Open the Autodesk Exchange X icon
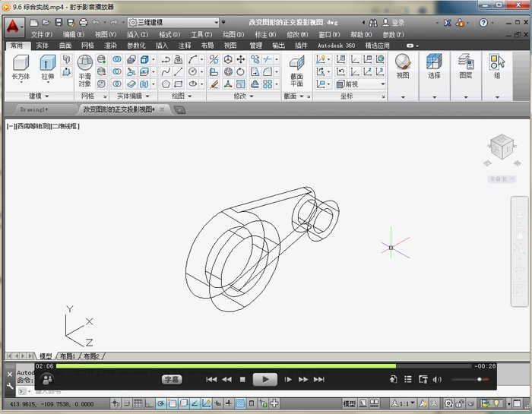This screenshot has height=414, width=532. [448, 23]
